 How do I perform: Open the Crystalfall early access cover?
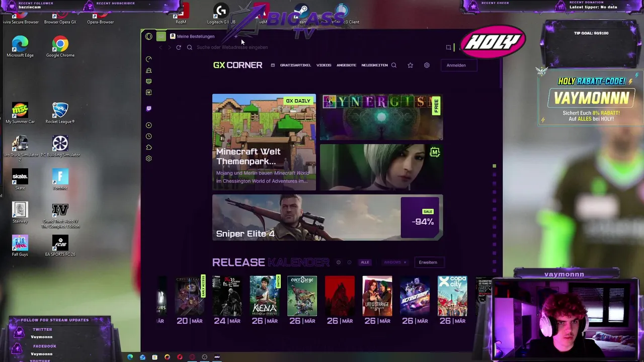pyautogui.click(x=190, y=296)
